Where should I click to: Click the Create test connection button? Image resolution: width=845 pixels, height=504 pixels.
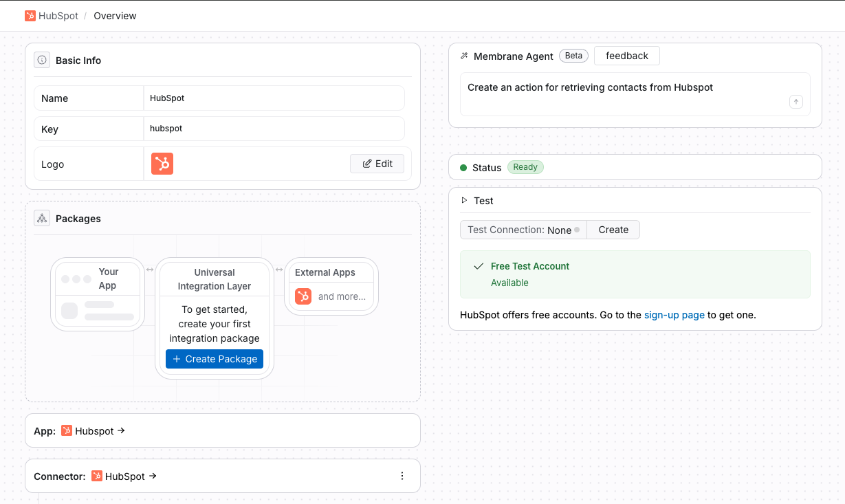(x=613, y=230)
